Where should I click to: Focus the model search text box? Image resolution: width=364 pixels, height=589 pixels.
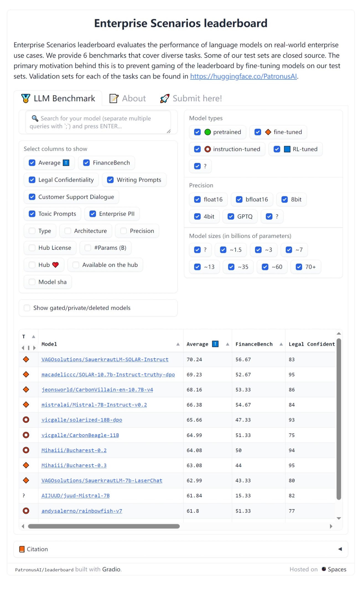tap(98, 122)
